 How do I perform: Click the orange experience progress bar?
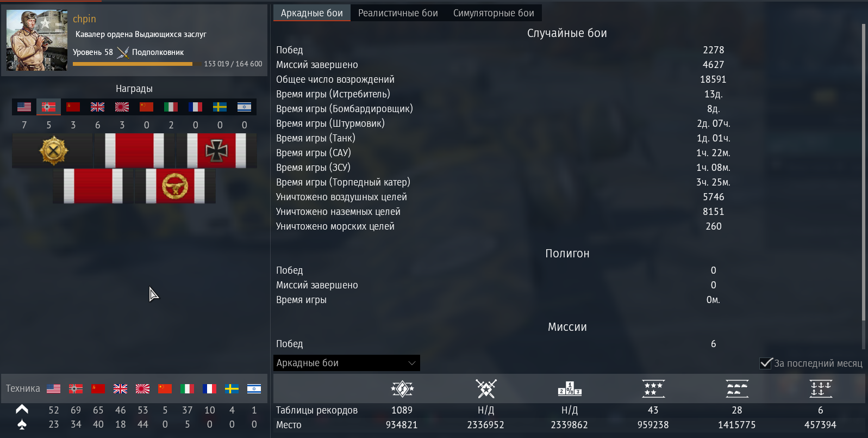tap(133, 64)
